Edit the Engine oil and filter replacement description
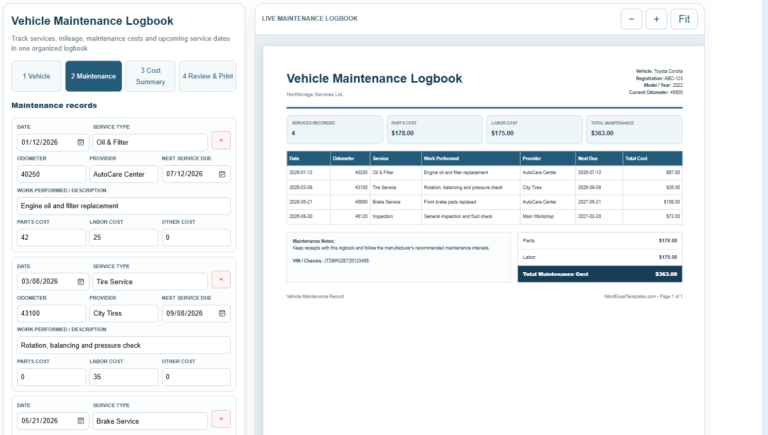 tap(123, 206)
